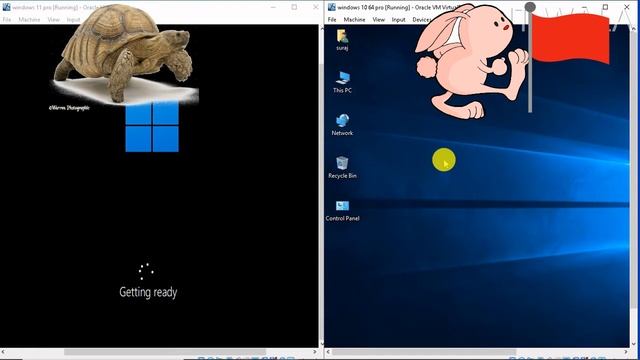Open File menu in windows 11 VM window
Viewport: 640px width, 360px height.
(x=7, y=20)
